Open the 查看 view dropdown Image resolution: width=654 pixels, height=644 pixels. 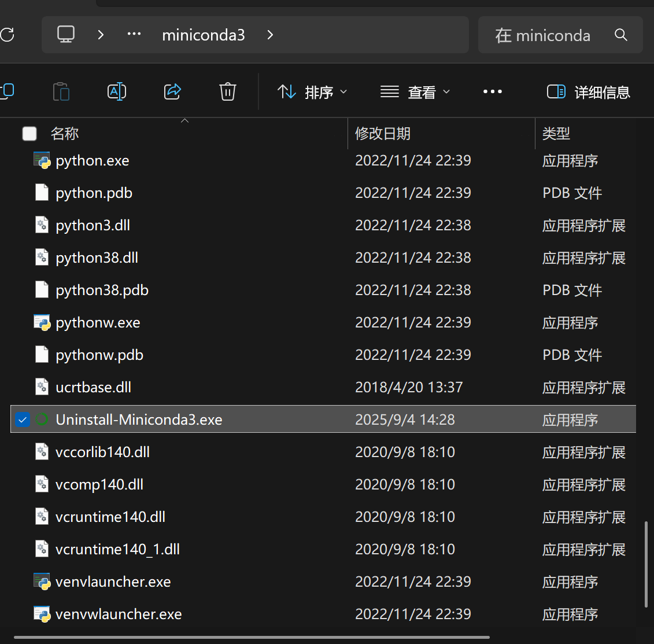pyautogui.click(x=415, y=92)
